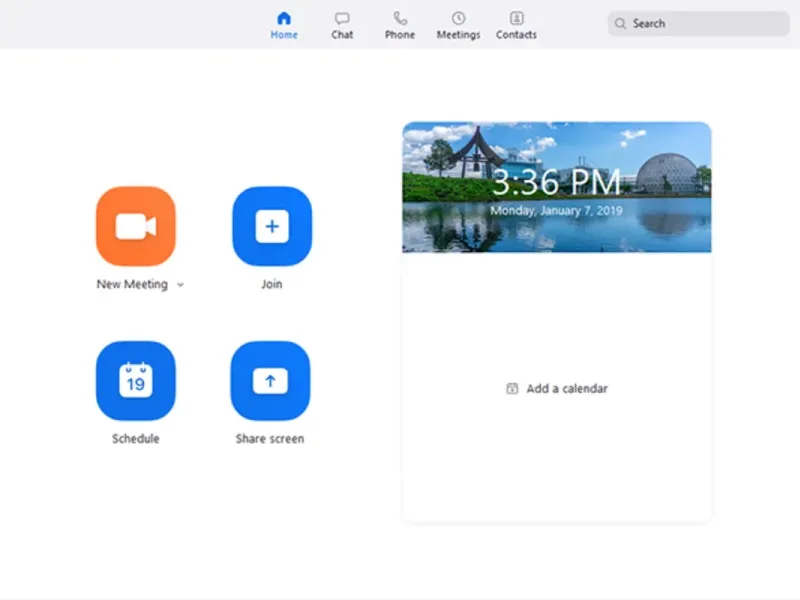Click the "New Meeting" text label
800x600 pixels.
tap(132, 285)
